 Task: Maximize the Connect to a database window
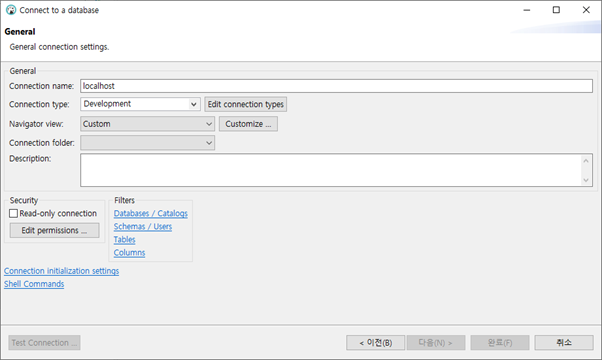tap(556, 10)
